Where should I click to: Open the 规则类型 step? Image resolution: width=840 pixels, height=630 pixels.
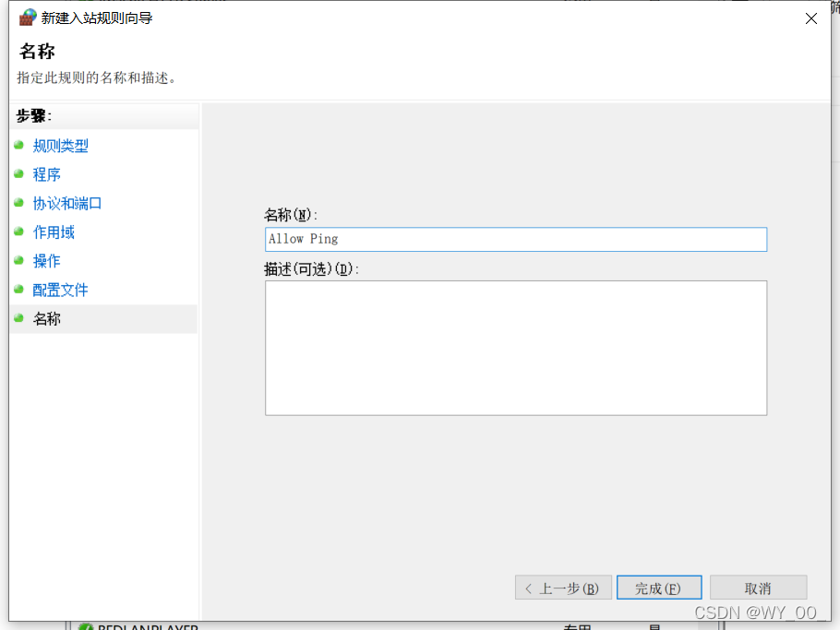click(60, 146)
